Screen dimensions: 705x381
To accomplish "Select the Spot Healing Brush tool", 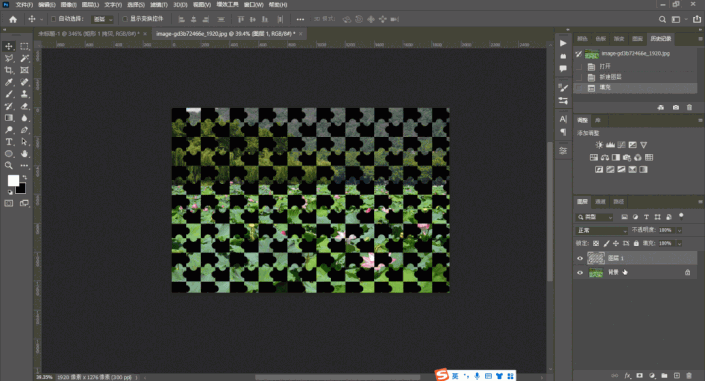I will [x=24, y=82].
